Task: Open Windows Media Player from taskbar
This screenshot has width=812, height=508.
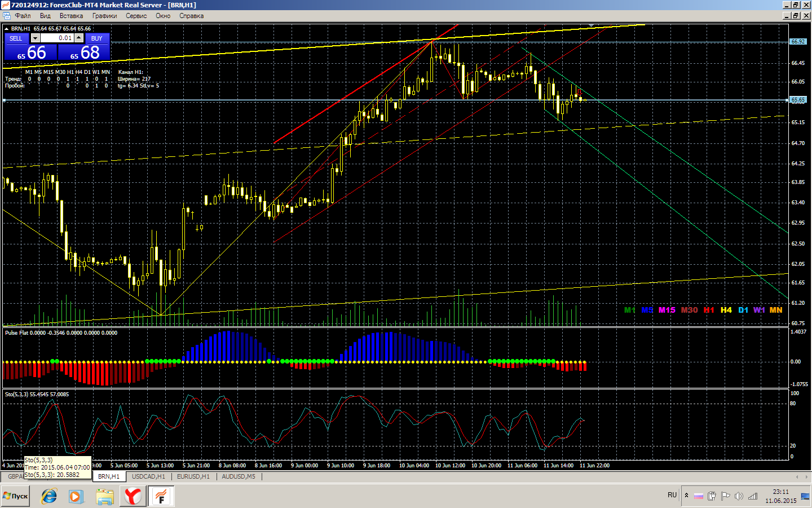Action: pyautogui.click(x=76, y=496)
